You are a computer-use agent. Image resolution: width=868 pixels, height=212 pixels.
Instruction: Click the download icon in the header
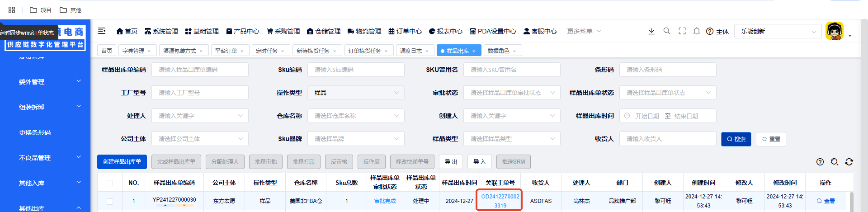[651, 31]
